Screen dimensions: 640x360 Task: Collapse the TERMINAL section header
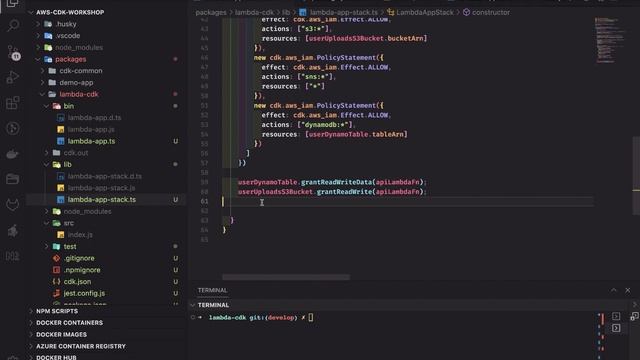point(193,305)
